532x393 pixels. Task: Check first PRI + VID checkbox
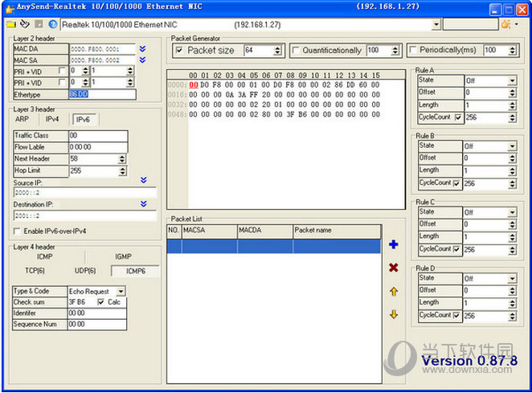click(x=62, y=71)
